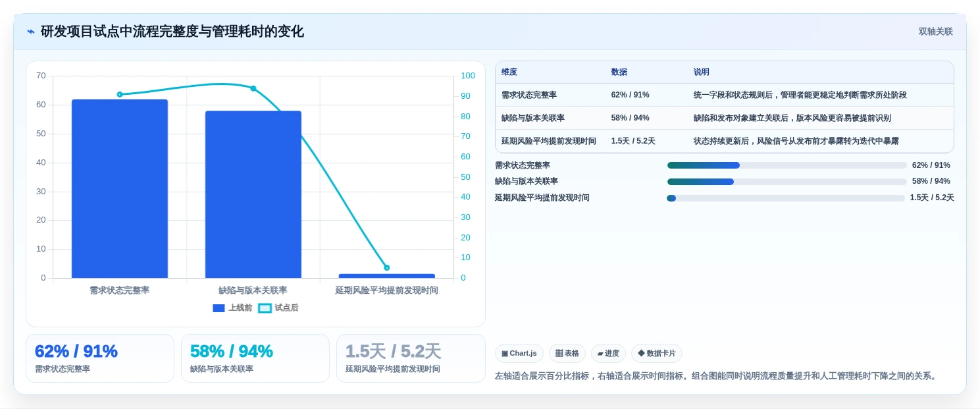Click the footer note starting 左轴适合展示百分比指标
This screenshot has width=980, height=409.
coord(715,376)
